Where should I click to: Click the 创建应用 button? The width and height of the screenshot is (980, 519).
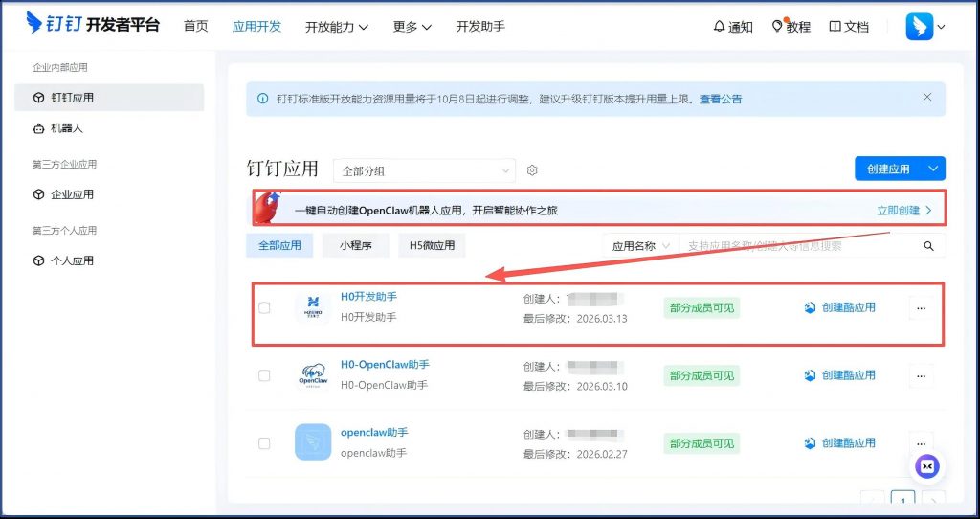click(x=887, y=169)
